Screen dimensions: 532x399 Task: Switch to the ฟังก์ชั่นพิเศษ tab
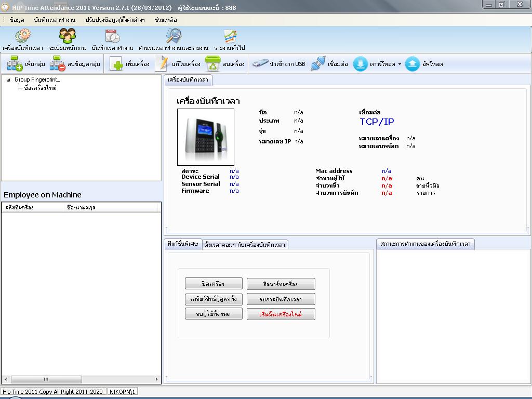[x=183, y=244]
